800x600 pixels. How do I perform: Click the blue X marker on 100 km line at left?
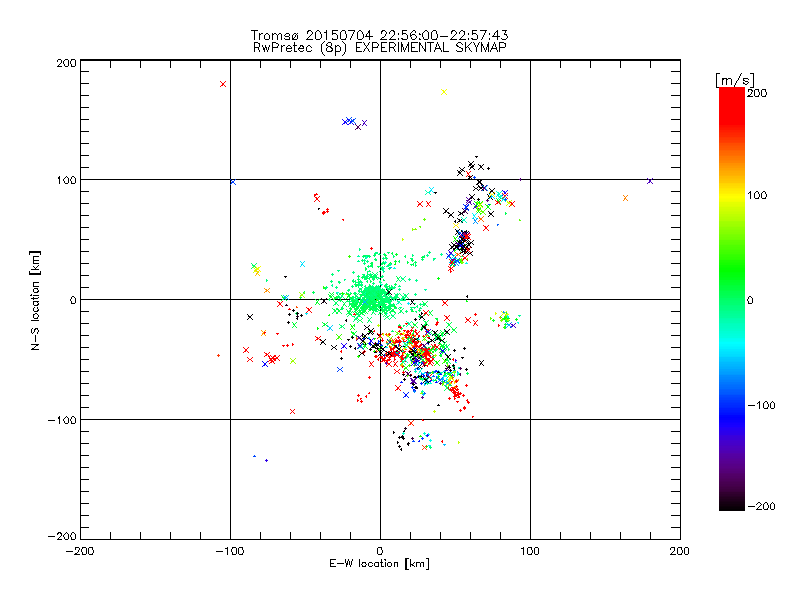(x=233, y=182)
